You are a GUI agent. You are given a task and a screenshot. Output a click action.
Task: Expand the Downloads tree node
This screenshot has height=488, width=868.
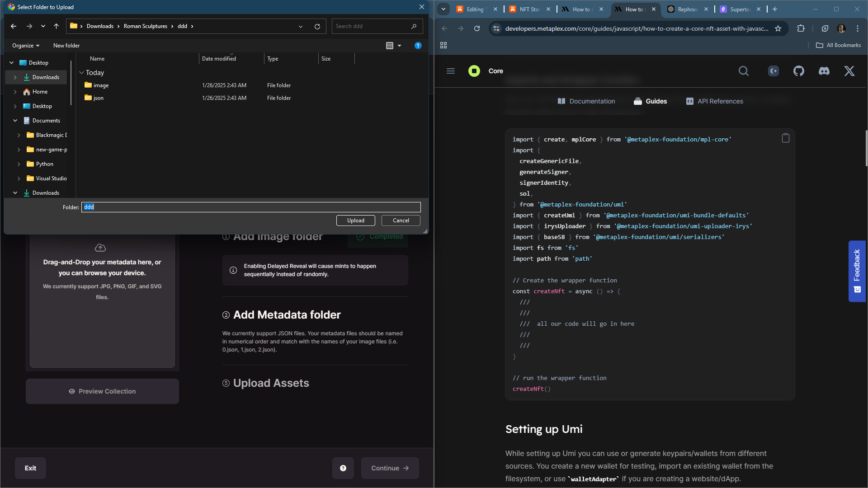point(15,77)
